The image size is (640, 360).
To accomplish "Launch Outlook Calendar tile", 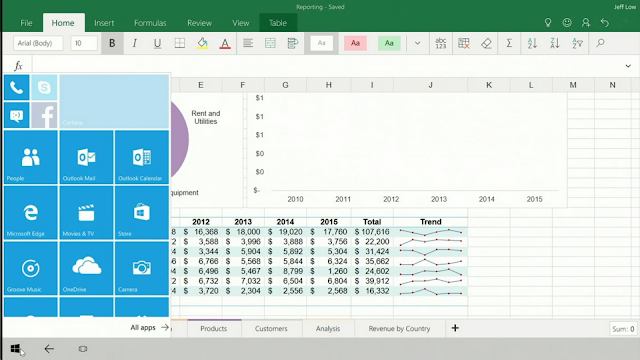I will [142, 157].
